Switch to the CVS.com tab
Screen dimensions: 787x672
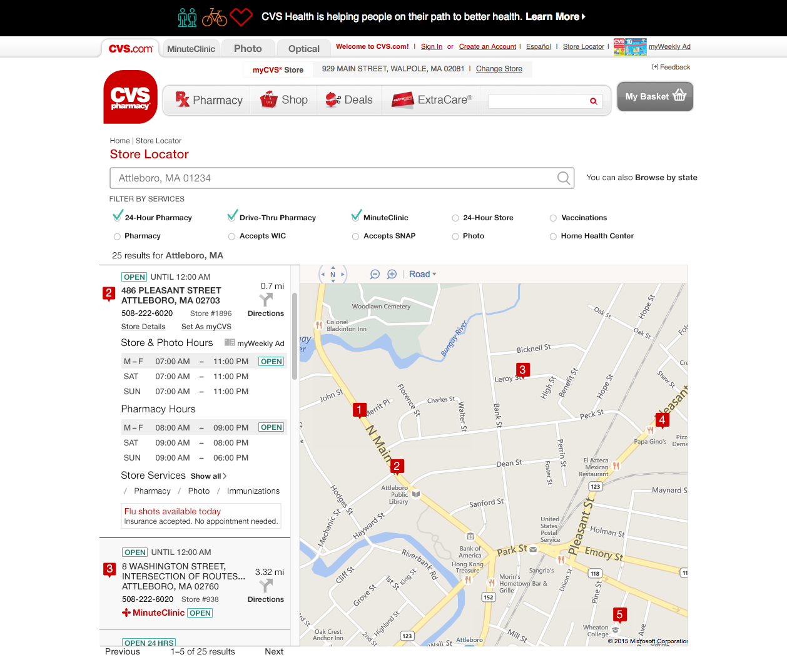coord(131,49)
